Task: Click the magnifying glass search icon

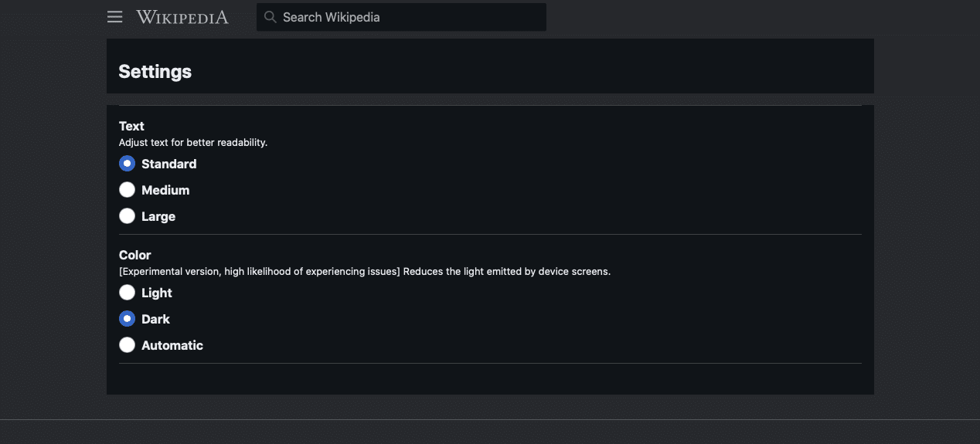Action: point(270,17)
